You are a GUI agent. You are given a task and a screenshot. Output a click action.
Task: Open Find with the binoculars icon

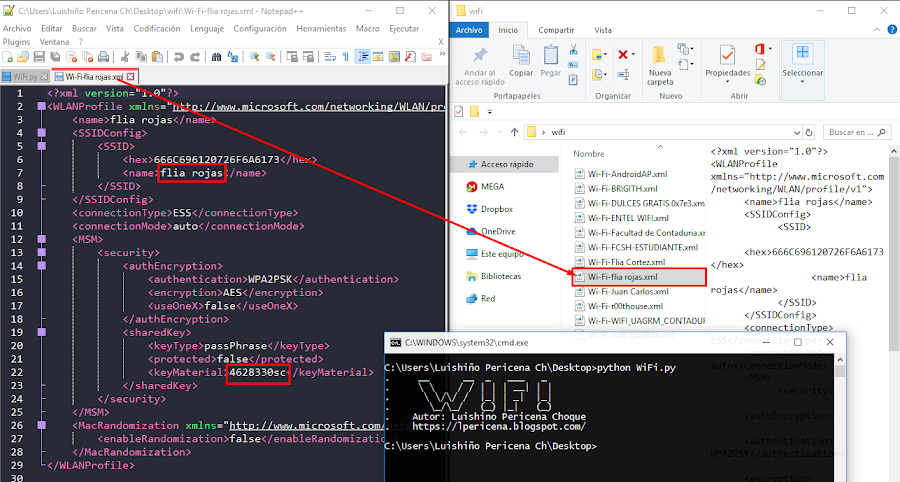216,56
